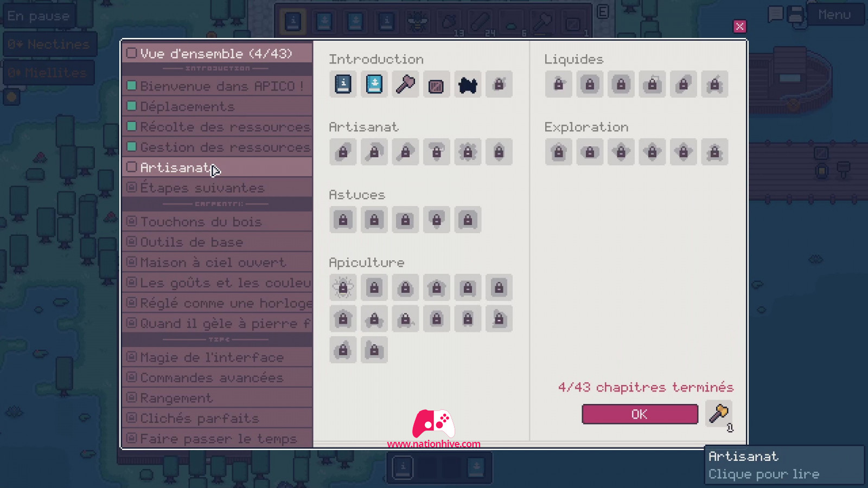Select the hammer chapter icon in Introduction
Viewport: 868px width, 488px height.
coord(405,84)
